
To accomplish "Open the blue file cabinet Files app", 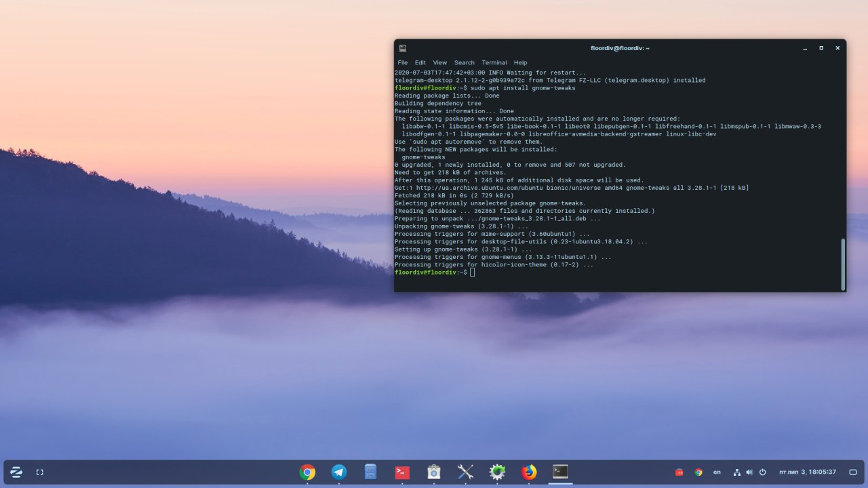I will coord(370,472).
